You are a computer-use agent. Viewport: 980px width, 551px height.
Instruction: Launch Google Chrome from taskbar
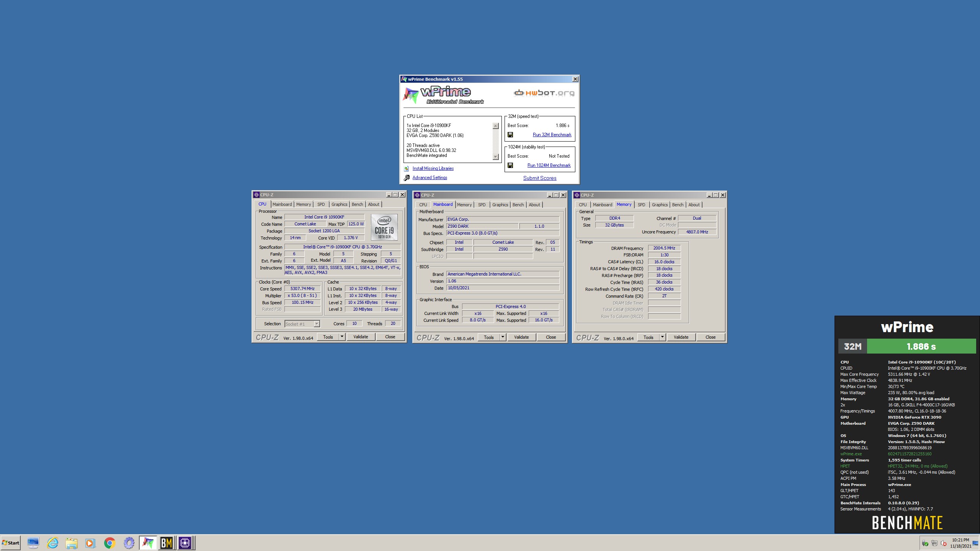tap(110, 543)
